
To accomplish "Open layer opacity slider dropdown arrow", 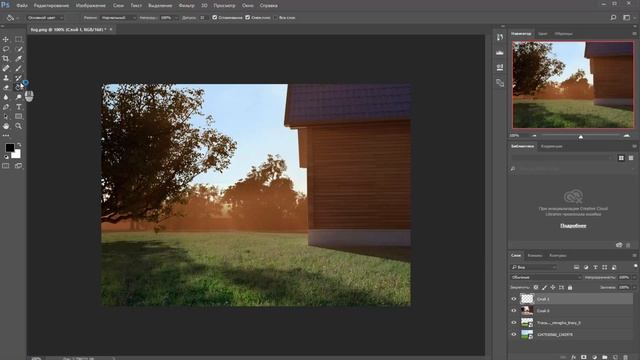I will (634, 277).
